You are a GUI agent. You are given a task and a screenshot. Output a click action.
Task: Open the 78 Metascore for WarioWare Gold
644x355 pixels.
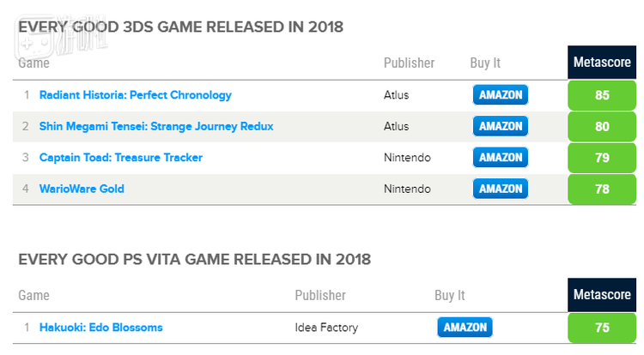(x=602, y=189)
